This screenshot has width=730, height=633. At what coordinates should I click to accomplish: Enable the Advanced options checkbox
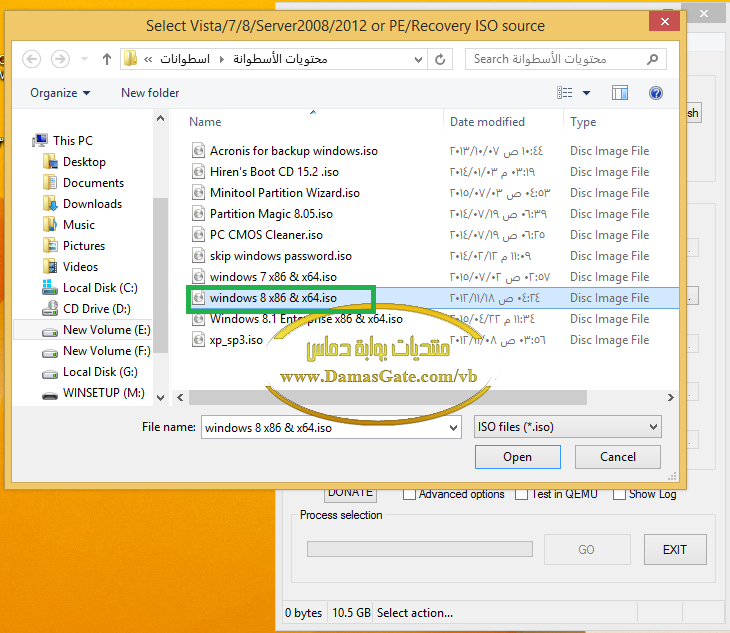point(409,495)
